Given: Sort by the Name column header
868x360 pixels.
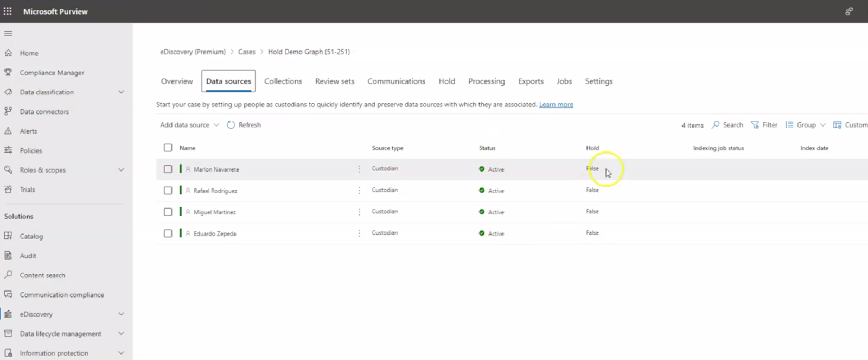Looking at the screenshot, I should 188,148.
